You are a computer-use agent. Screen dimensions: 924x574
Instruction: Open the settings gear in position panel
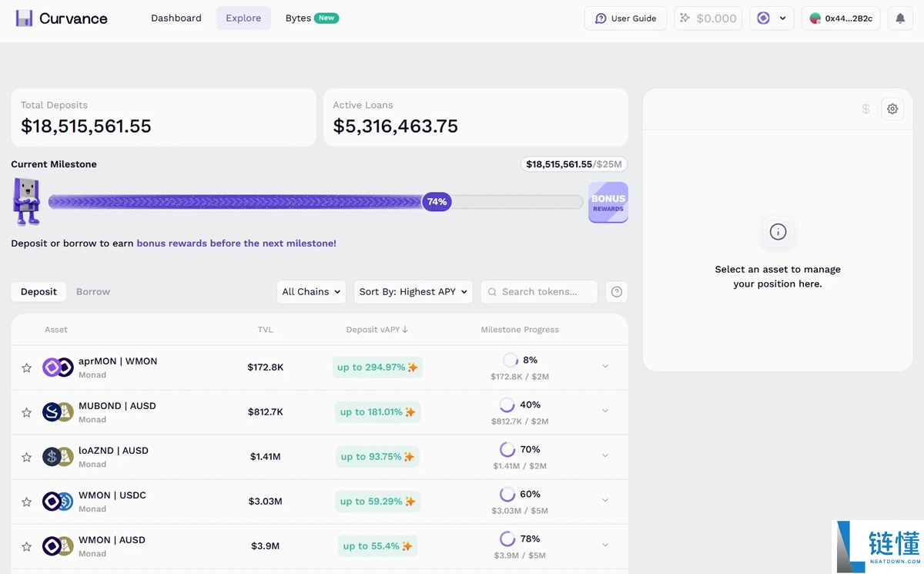pos(892,109)
